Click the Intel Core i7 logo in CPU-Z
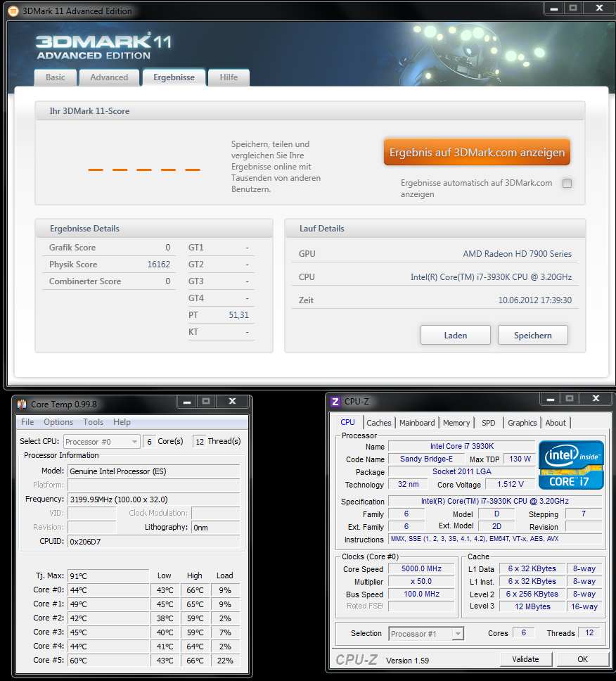This screenshot has height=681, width=616. pyautogui.click(x=571, y=465)
